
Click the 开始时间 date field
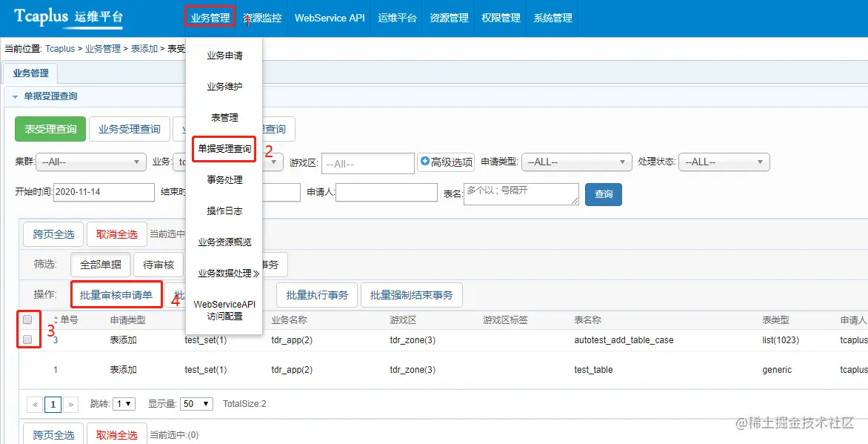coord(104,192)
